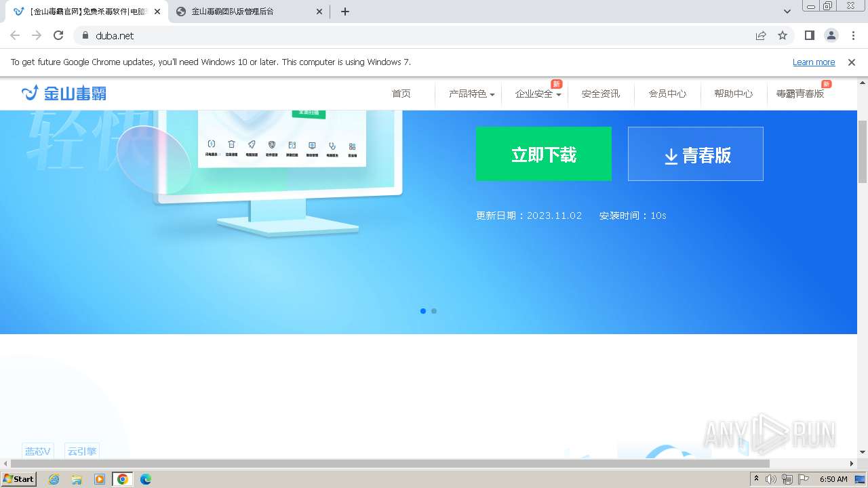Open the tab search chevron
The height and width of the screenshot is (488, 868).
tap(787, 12)
